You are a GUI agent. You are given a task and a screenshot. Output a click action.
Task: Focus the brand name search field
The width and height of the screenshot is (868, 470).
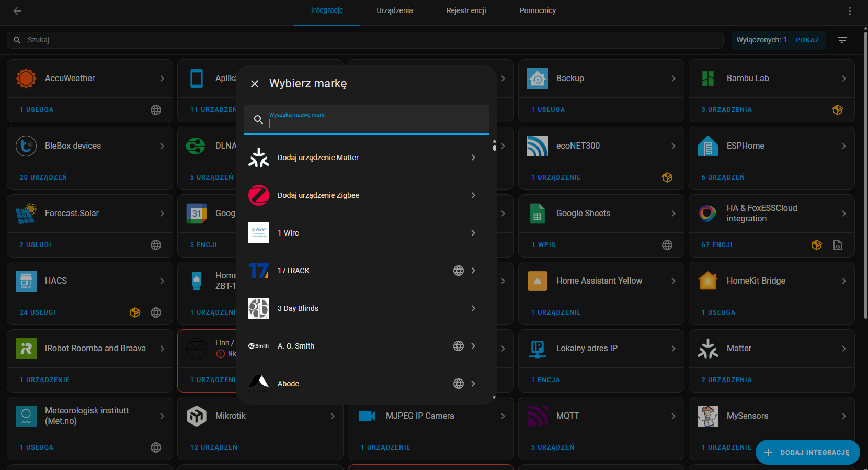(374, 123)
